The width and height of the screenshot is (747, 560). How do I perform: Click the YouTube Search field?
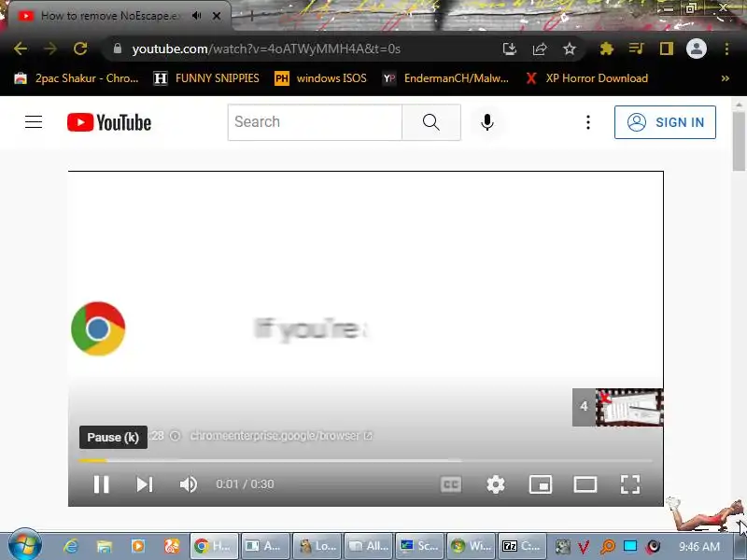(315, 122)
